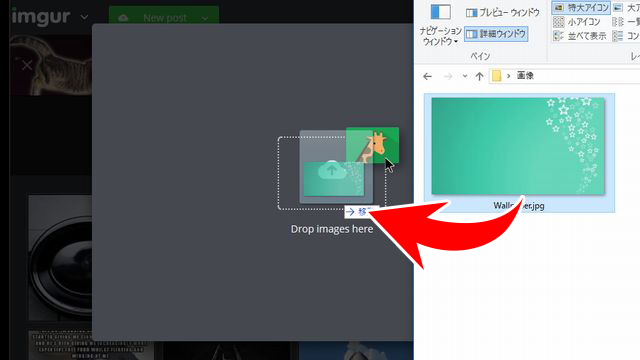Open the recent locations dropdown chevron

click(464, 76)
